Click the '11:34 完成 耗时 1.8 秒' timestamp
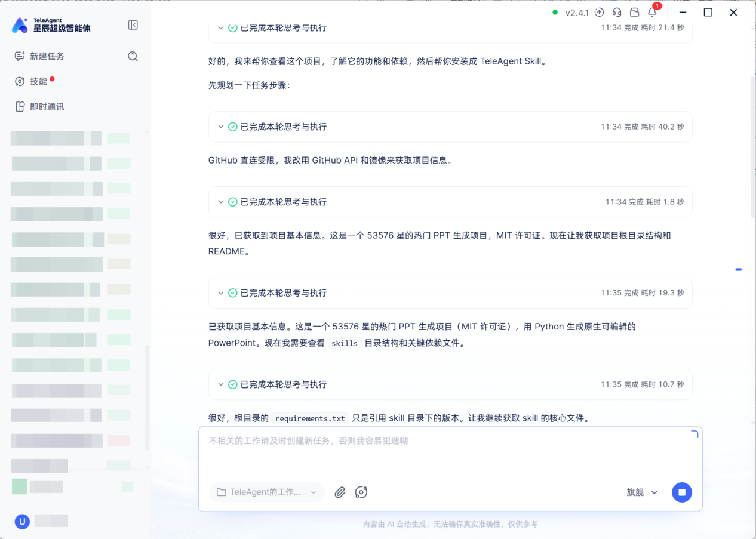Screen dimensions: 756x539 [644, 202]
